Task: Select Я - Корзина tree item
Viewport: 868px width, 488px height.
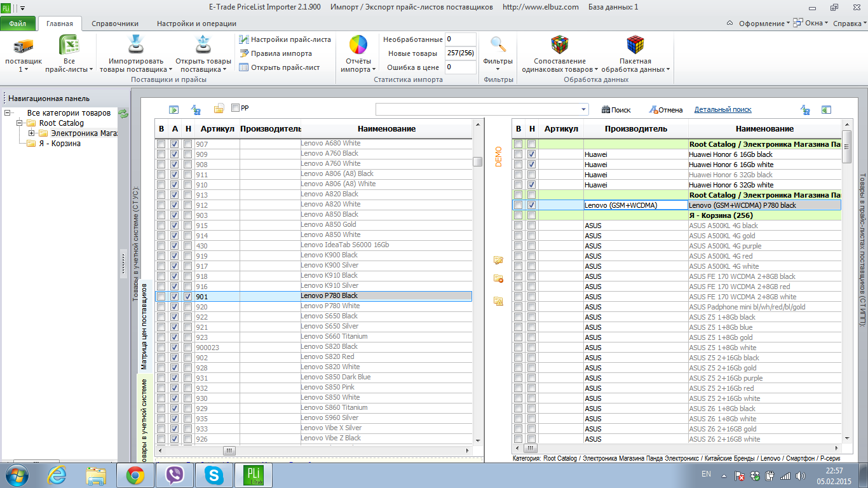Action: pos(59,144)
